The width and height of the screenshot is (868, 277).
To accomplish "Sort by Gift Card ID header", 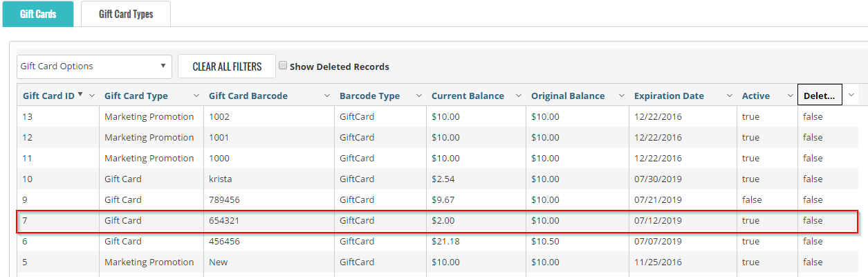I will [x=48, y=96].
